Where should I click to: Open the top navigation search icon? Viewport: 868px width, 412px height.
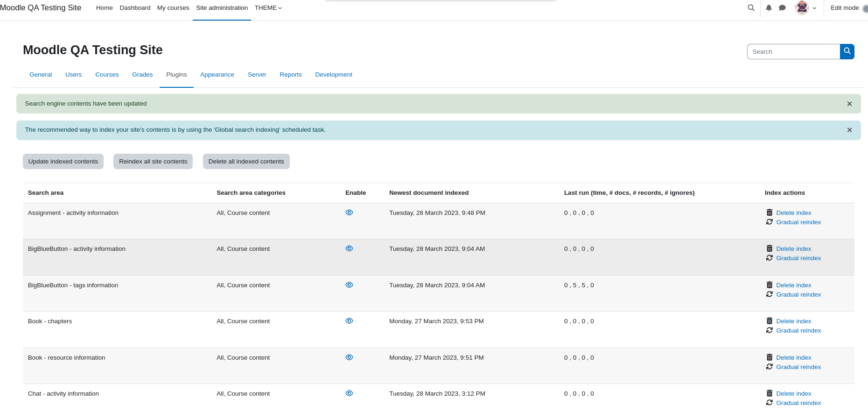pyautogui.click(x=751, y=8)
